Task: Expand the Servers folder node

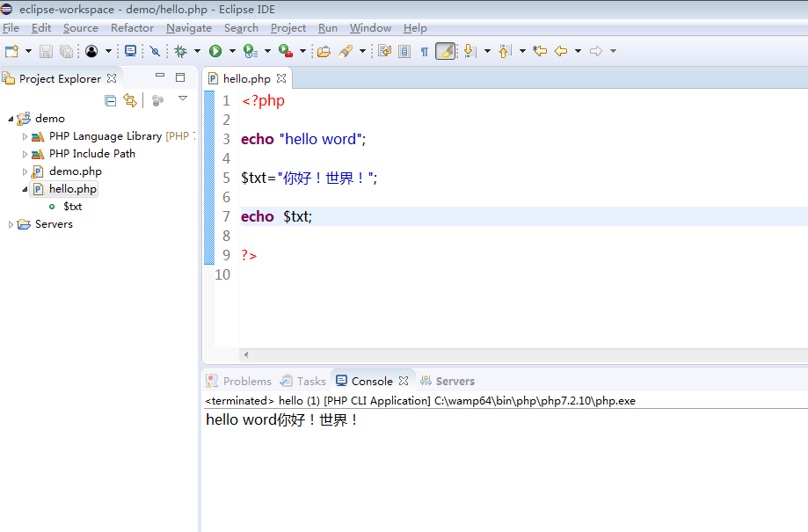Action: tap(11, 224)
